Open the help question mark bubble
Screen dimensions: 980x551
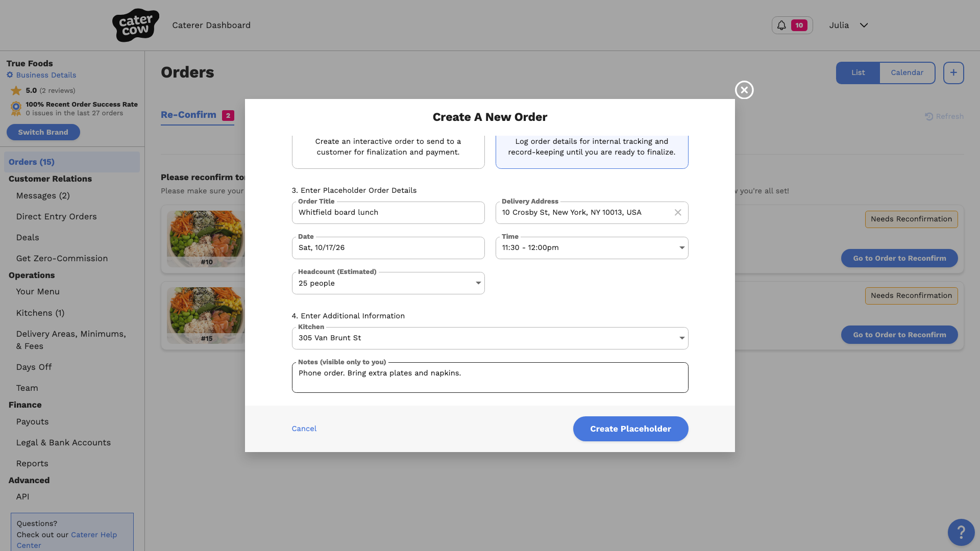[x=961, y=532]
